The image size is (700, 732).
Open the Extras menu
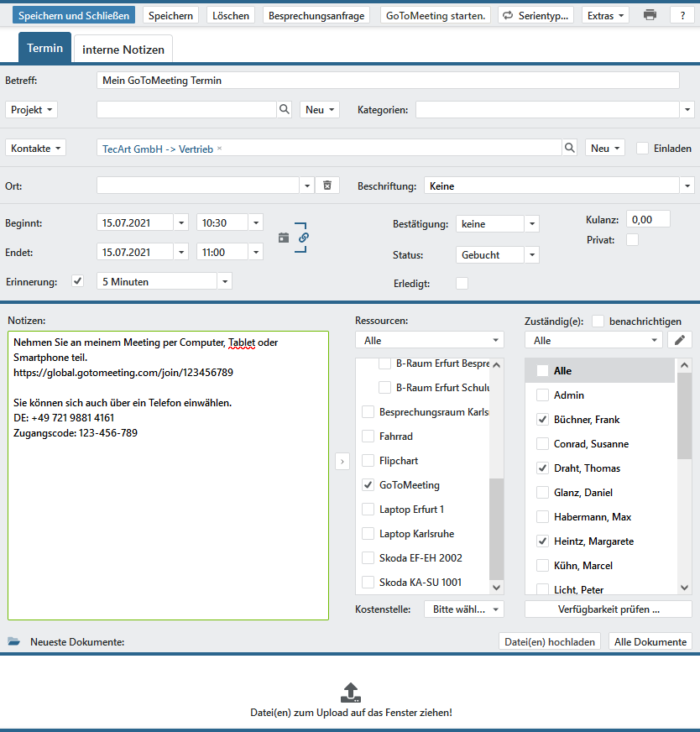pyautogui.click(x=605, y=15)
